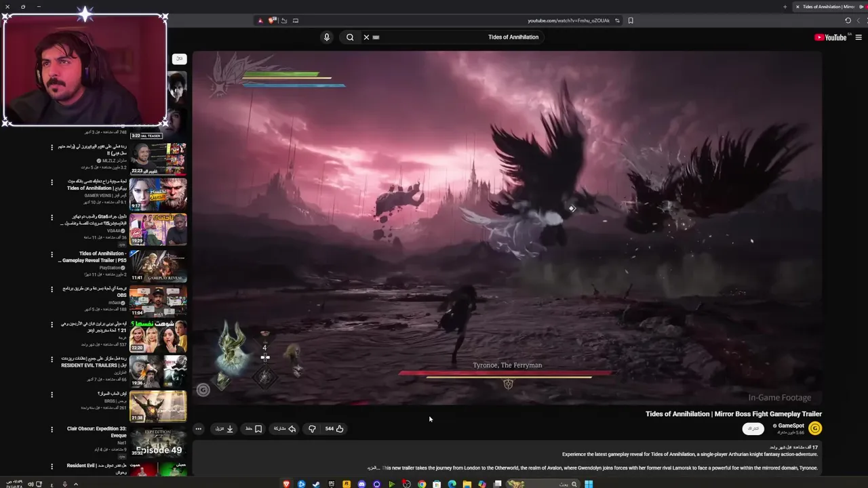868x488 pixels.
Task: Expand the video description with more link
Action: coord(374,468)
